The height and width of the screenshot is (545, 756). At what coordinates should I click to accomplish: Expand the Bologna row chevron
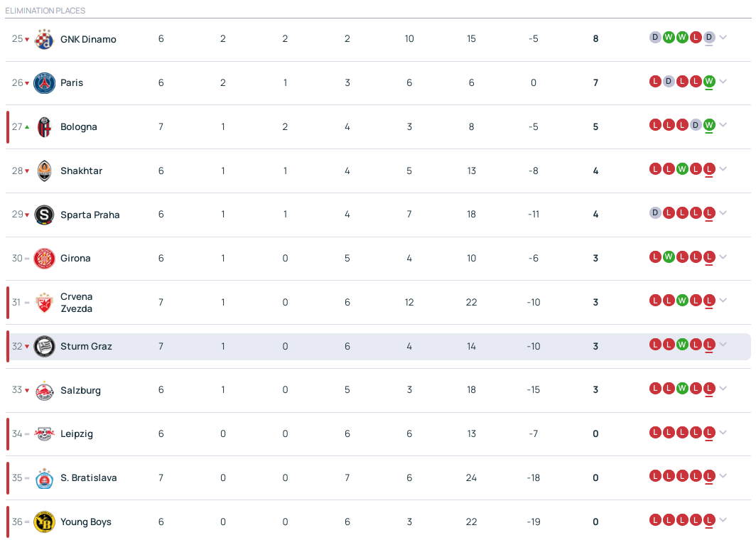coord(723,125)
